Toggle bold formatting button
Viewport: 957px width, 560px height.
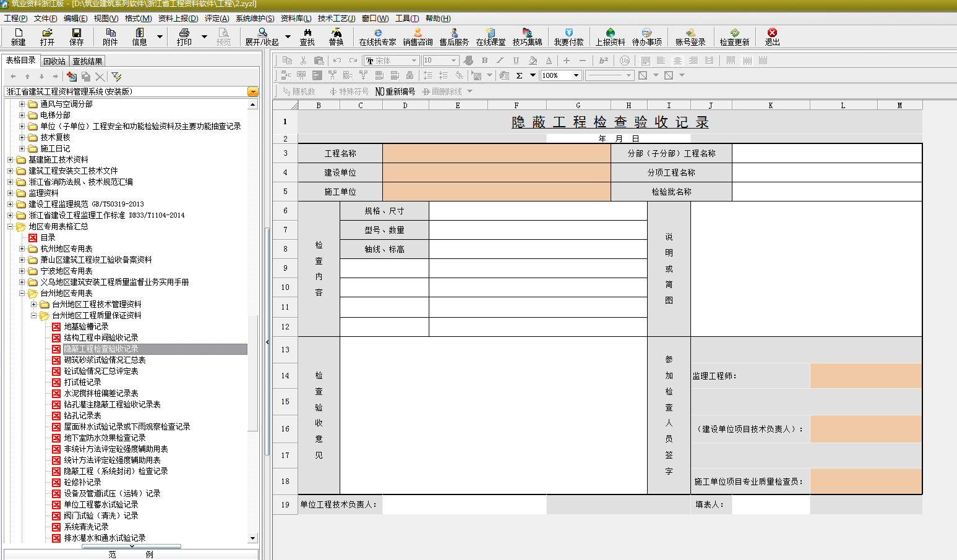(484, 61)
